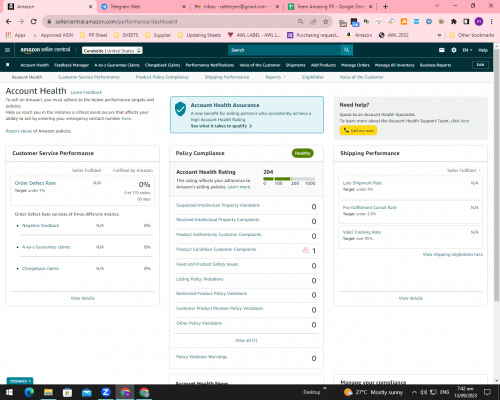This screenshot has height=400, width=500.
Task: Open the messages envelope icon
Action: point(442,50)
